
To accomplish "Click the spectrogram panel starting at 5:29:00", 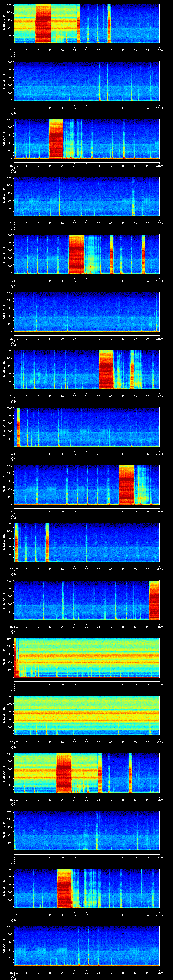I will click(86, 427).
